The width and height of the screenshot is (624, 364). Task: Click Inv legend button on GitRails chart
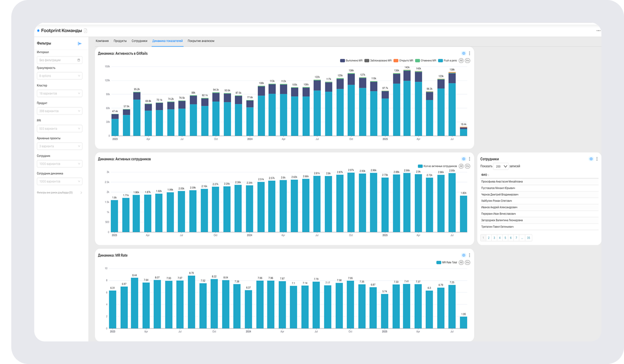(x=467, y=61)
